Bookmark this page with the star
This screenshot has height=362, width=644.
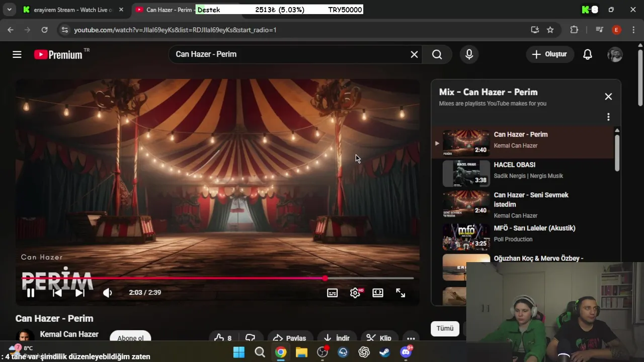point(550,30)
